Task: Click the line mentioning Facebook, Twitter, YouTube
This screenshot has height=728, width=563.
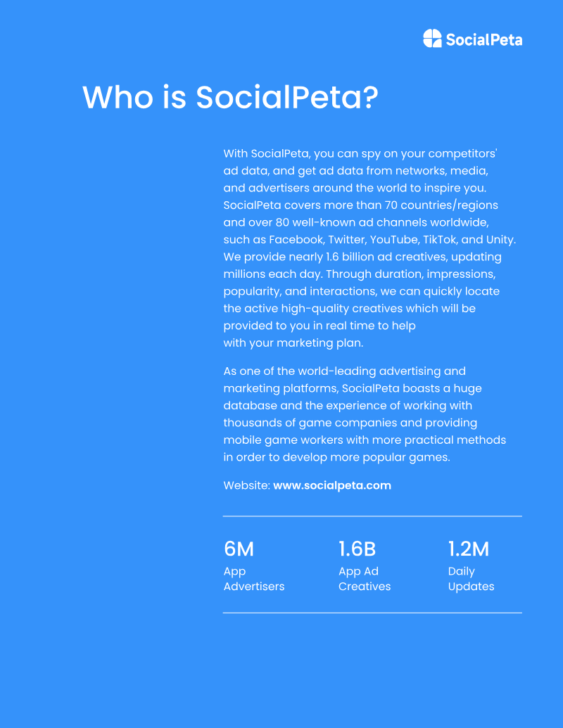Action: pyautogui.click(x=369, y=240)
